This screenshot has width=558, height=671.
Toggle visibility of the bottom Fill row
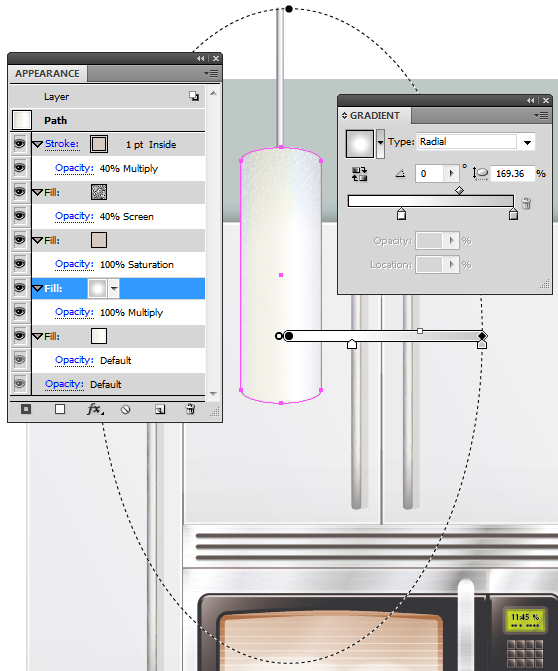pos(20,336)
